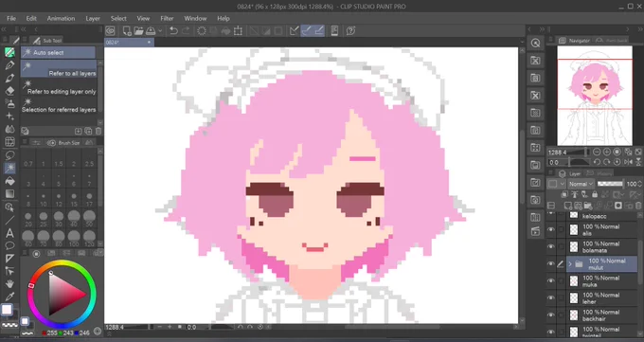Save the document
The image size is (644, 342).
click(x=151, y=31)
